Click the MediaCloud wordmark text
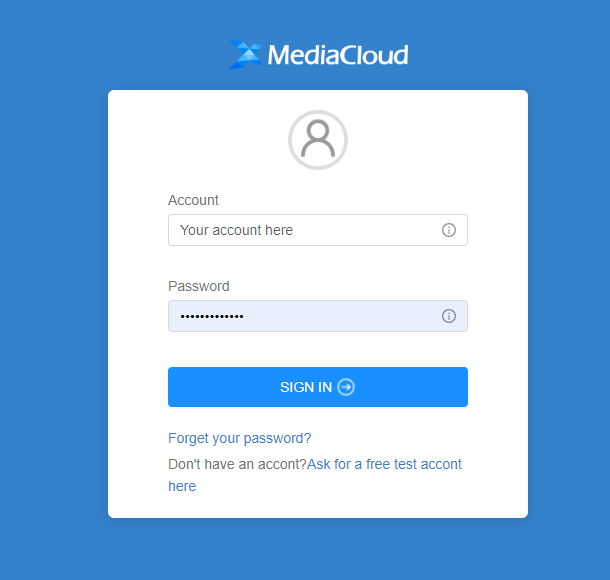The image size is (610, 580). [338, 55]
